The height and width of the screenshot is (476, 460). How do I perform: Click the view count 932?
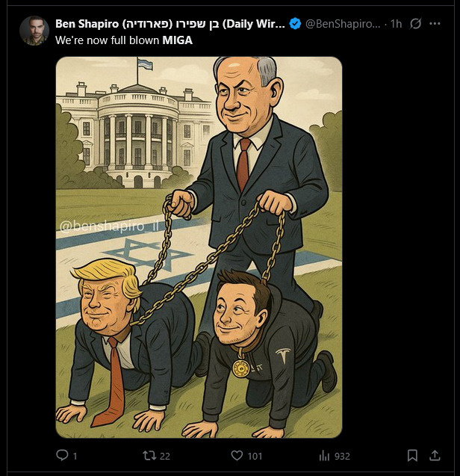(x=342, y=457)
